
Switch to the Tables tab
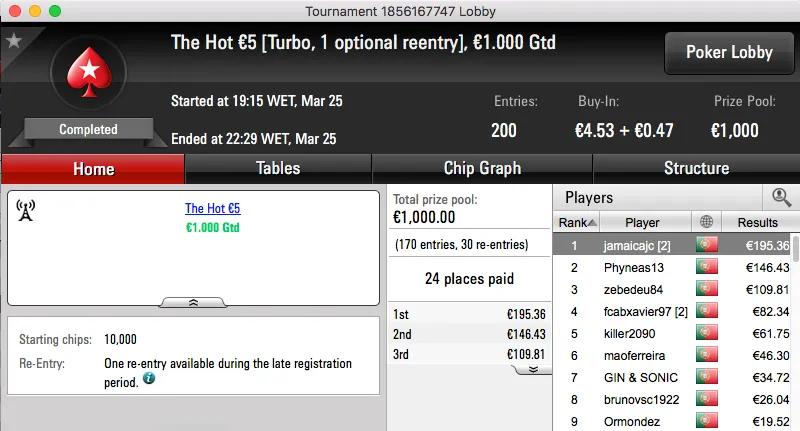coord(278,169)
